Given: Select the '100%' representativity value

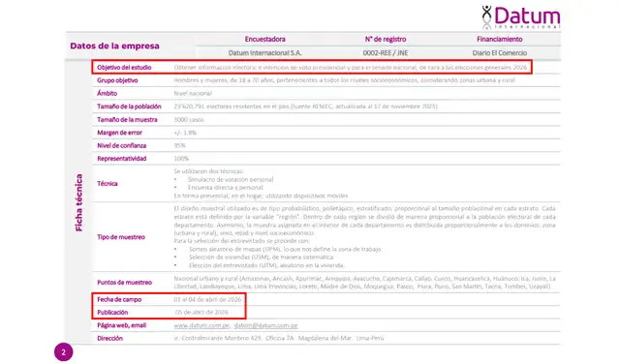Looking at the screenshot, I should [181, 159].
